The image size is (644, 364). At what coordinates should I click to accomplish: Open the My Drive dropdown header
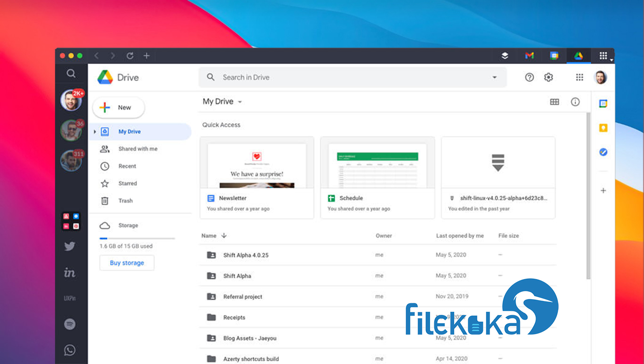coord(222,101)
